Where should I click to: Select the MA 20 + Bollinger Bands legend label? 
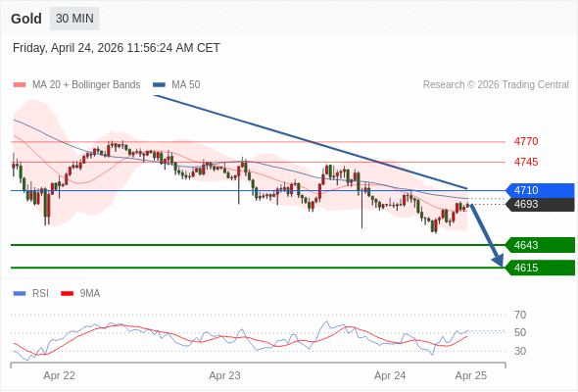(x=86, y=85)
